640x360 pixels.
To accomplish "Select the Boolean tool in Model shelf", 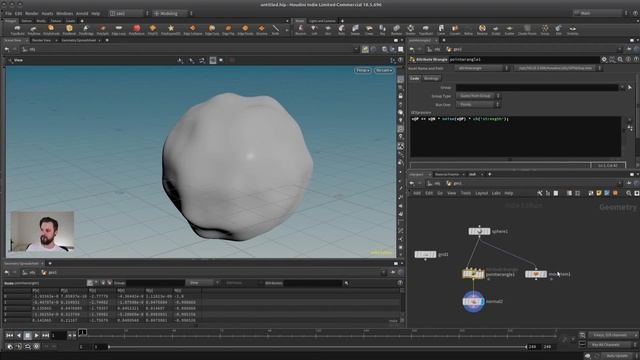I will (x=396, y=29).
